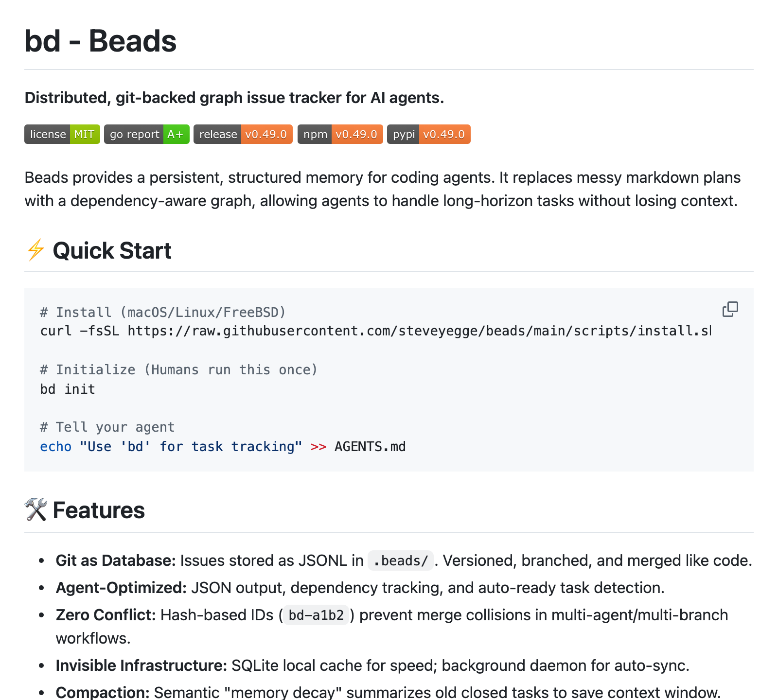
Task: Click the "bd - Beads" page title
Action: tap(100, 41)
